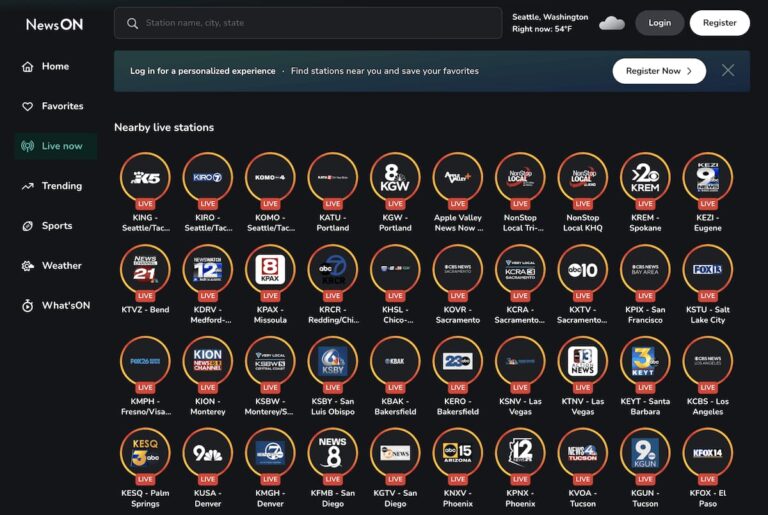Open the KING Seattle/Tacoma live station
This screenshot has width=768, height=515.
pos(145,178)
